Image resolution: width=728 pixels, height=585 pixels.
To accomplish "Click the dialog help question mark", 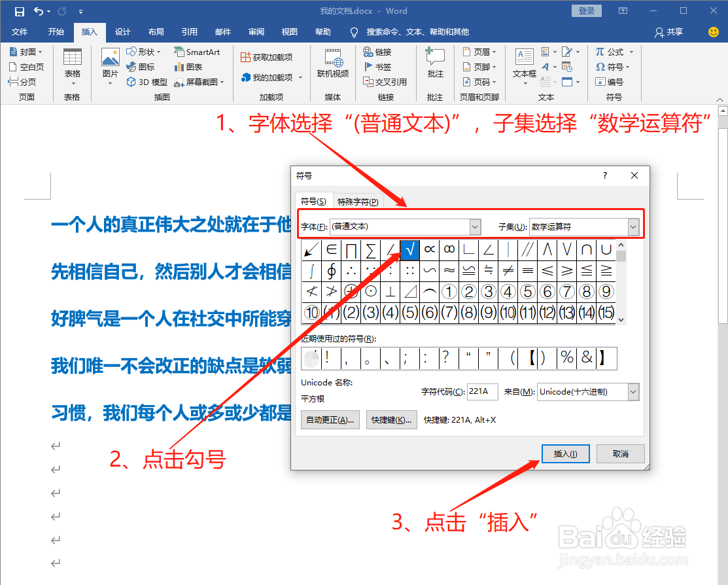I will pos(604,175).
